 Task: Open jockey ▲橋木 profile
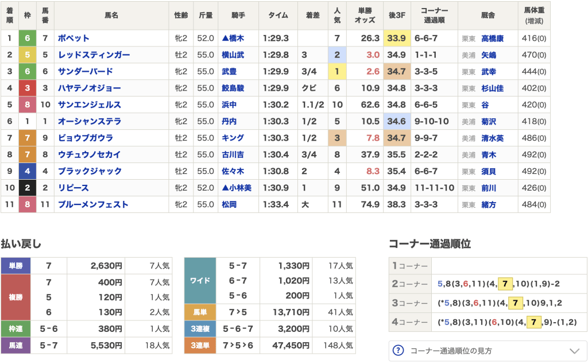[x=233, y=38]
